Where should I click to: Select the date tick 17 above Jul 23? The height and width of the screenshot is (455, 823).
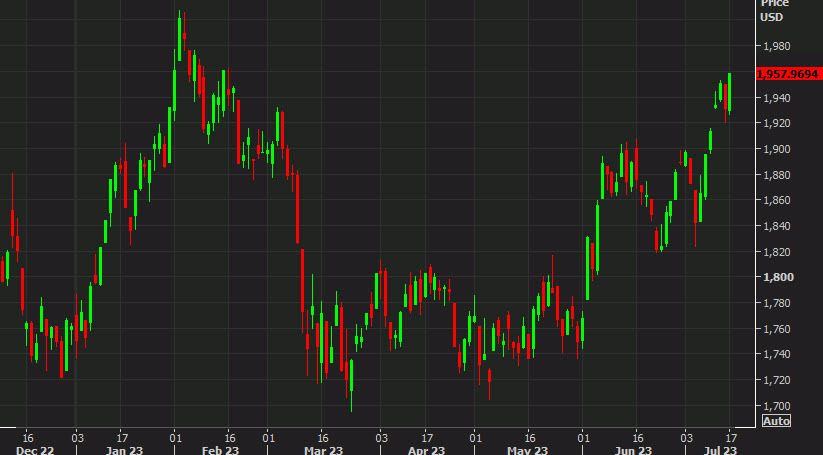click(x=731, y=438)
